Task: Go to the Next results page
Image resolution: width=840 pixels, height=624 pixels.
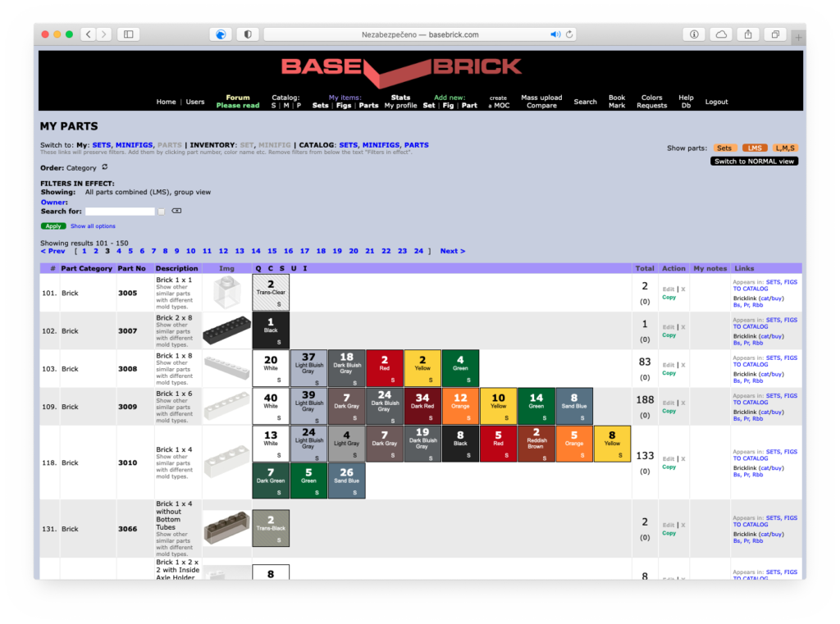Action: [x=452, y=251]
